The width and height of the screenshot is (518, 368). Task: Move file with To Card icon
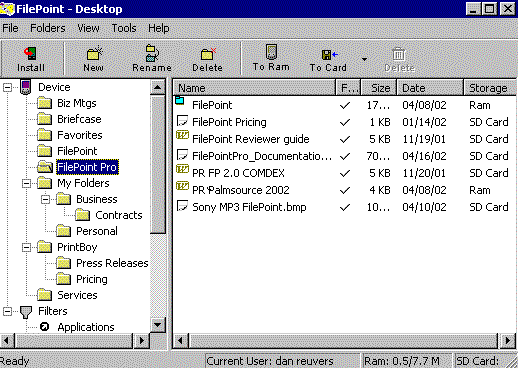click(x=329, y=54)
